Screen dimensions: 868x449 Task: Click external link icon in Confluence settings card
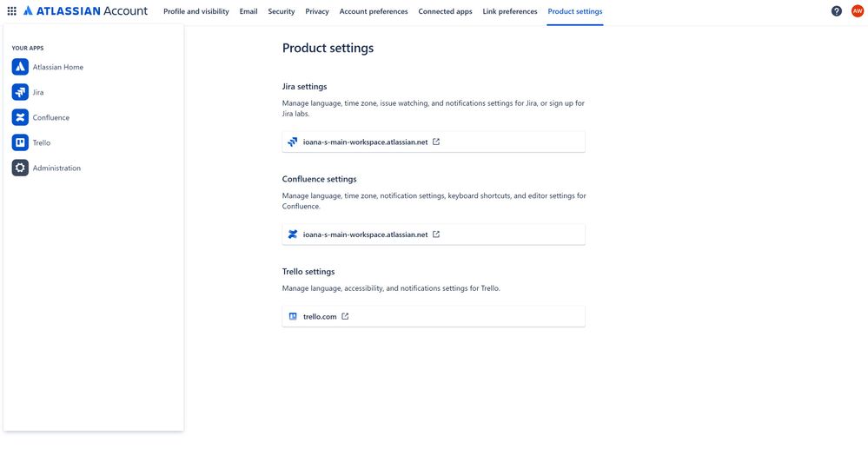pos(436,234)
